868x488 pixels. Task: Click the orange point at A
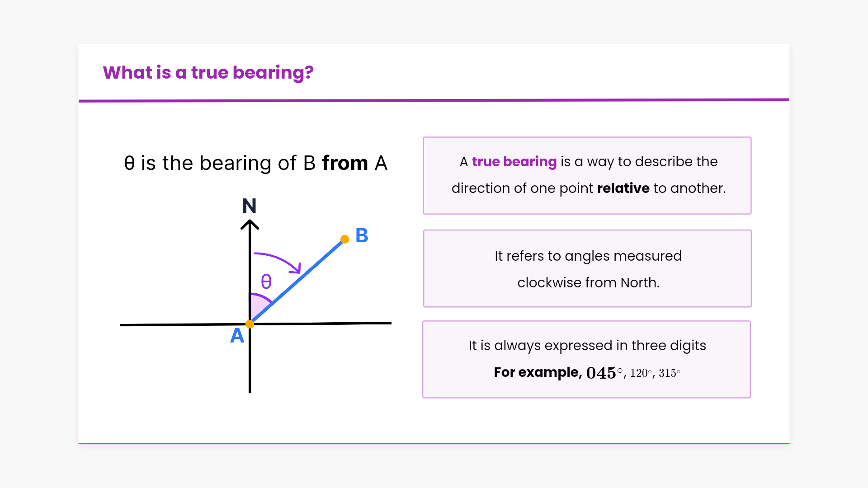click(x=250, y=324)
